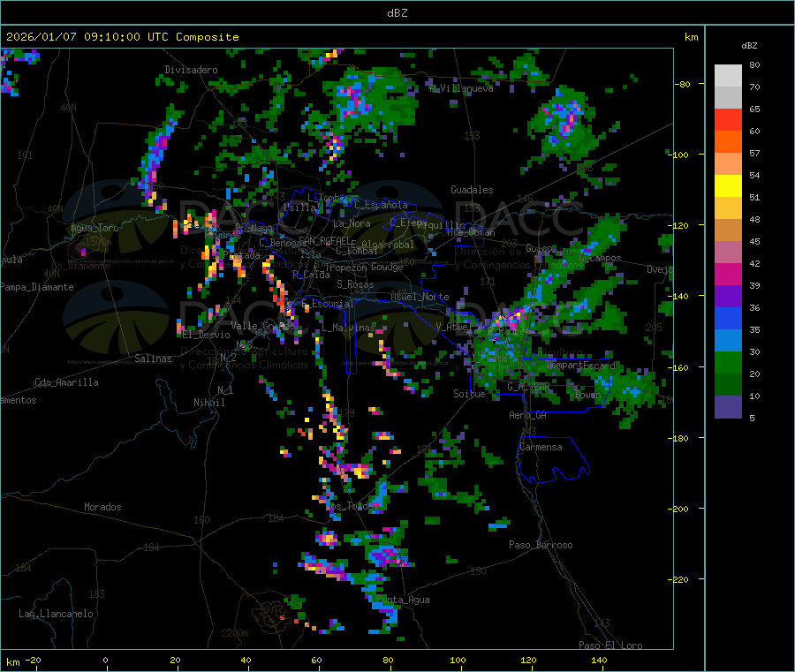The height and width of the screenshot is (672, 795).
Task: Click the Atuel_Norte place label
Action: pyautogui.click(x=420, y=297)
